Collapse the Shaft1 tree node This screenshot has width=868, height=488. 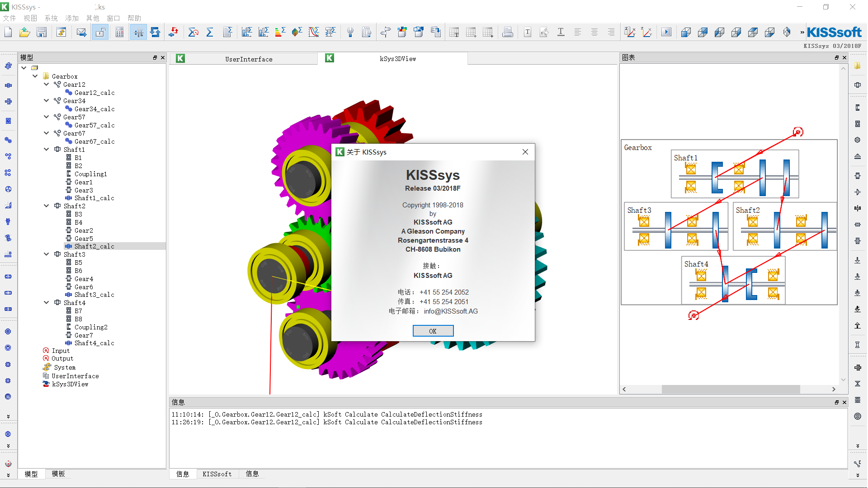point(47,150)
